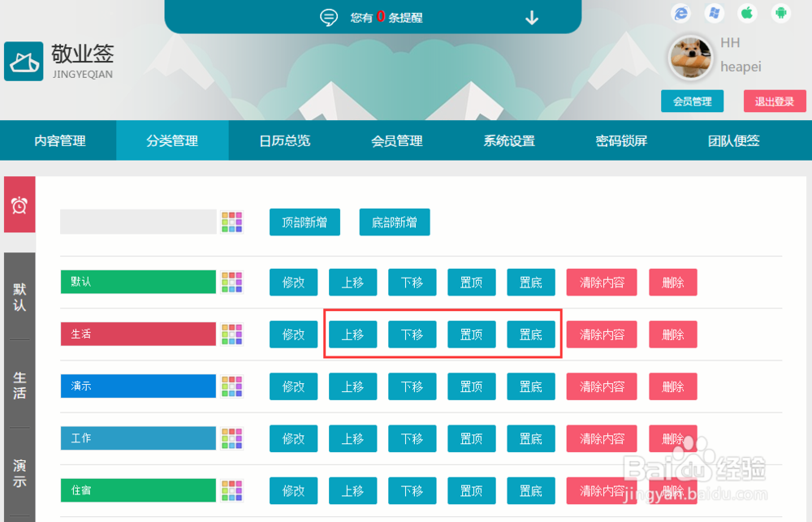Click the empty category name input field
The height and width of the screenshot is (522, 812).
(138, 222)
